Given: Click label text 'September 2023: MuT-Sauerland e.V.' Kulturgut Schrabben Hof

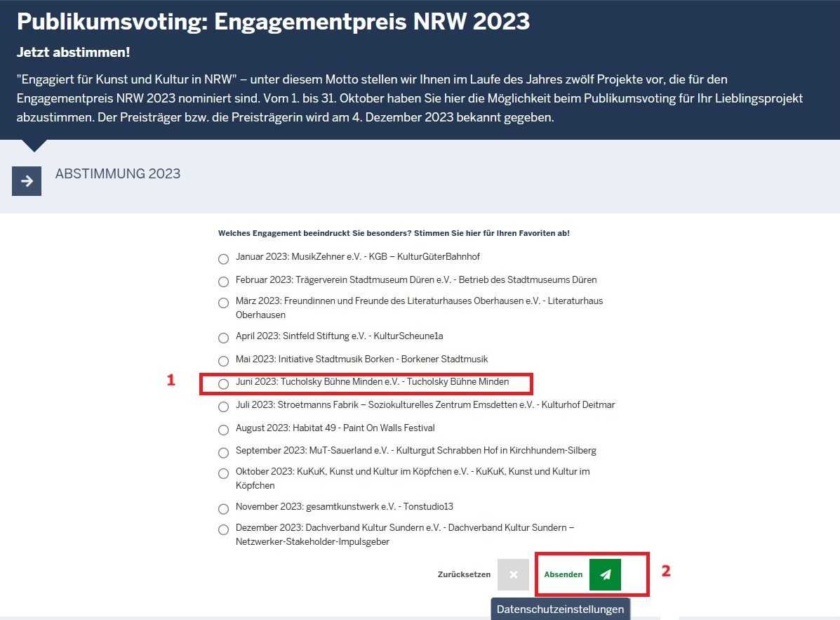Looking at the screenshot, I should tap(416, 451).
